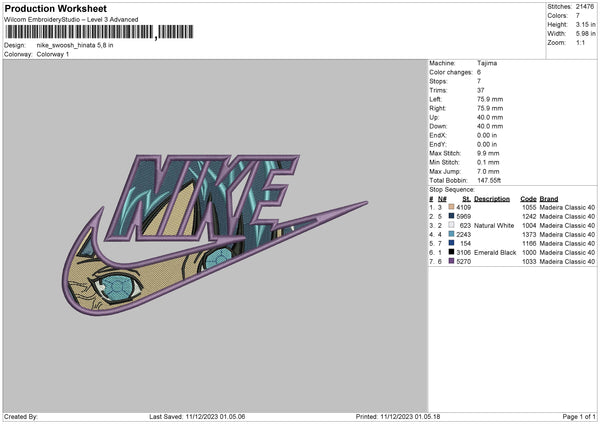Click the 'Description' column header
This screenshot has height=424, width=600.
click(x=492, y=199)
